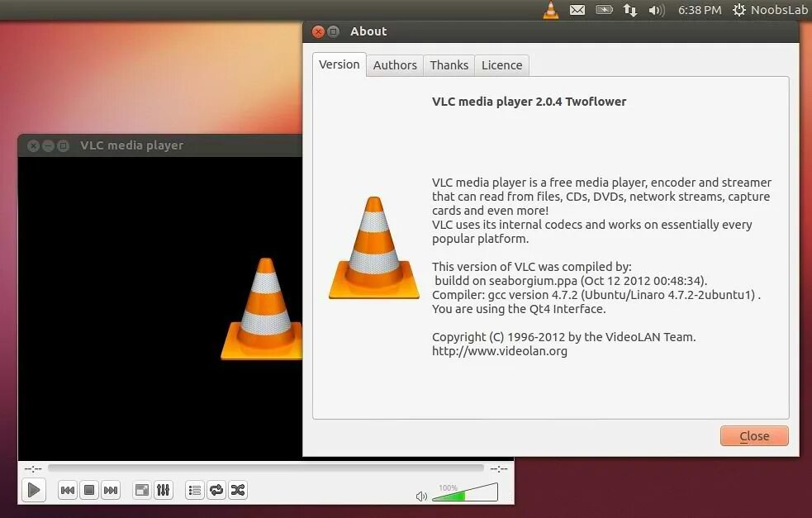
Task: Close the VLC media player window
Action: point(34,146)
